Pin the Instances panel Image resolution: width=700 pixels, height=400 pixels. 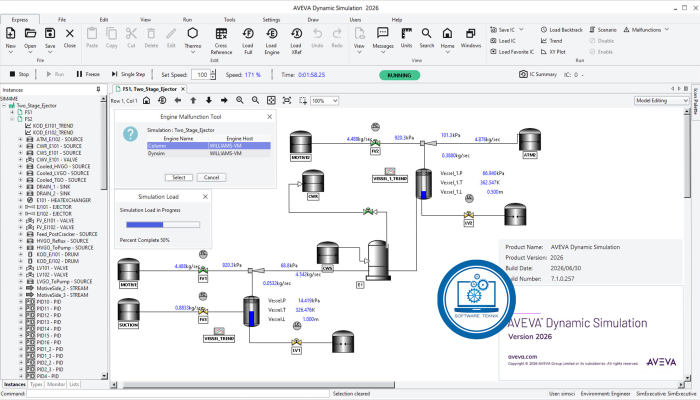(98, 90)
